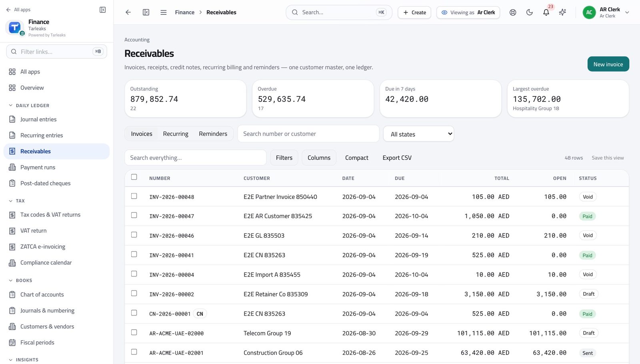Open the Viewing as Ar Clerk selector
The width and height of the screenshot is (640, 364).
point(468,12)
